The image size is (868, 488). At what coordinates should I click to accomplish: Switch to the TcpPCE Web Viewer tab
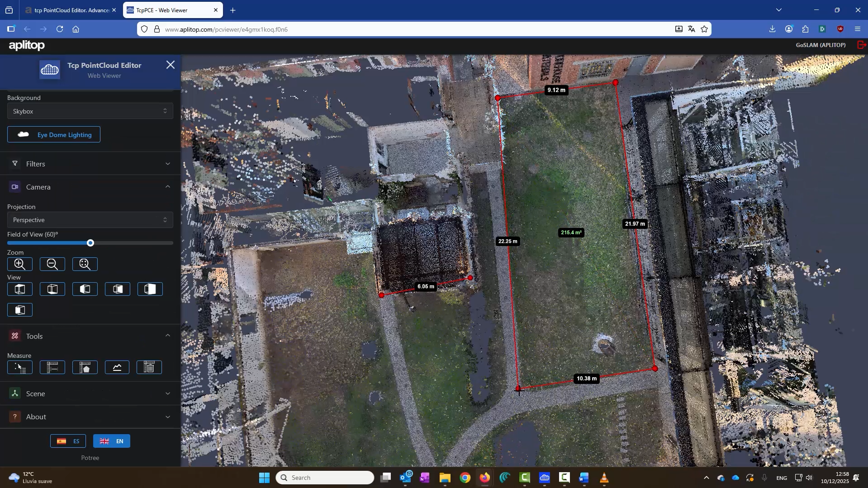point(167,10)
